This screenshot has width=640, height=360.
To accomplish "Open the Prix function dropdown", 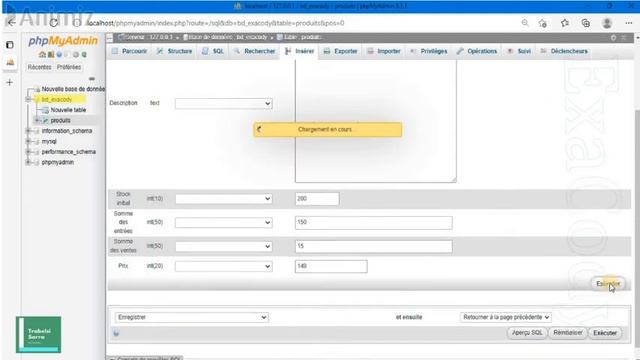I will (x=224, y=266).
